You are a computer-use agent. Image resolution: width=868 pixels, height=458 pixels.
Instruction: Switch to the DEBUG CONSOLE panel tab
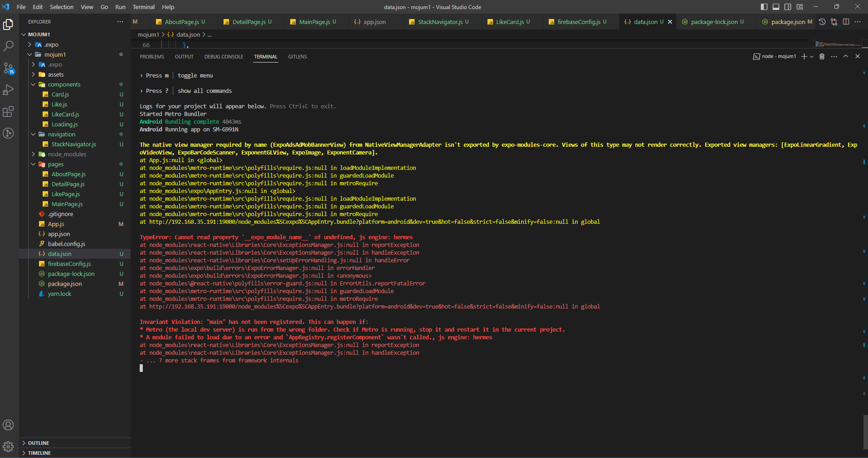[224, 57]
